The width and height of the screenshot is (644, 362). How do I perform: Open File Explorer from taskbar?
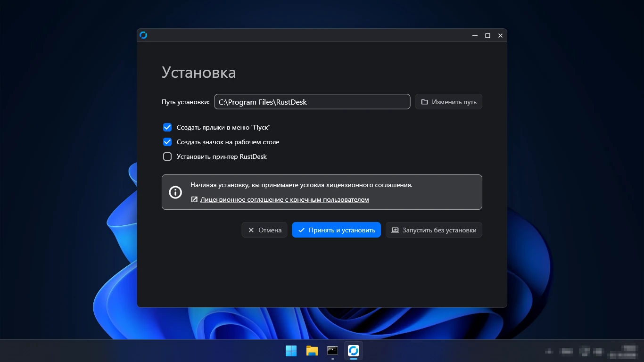click(312, 351)
